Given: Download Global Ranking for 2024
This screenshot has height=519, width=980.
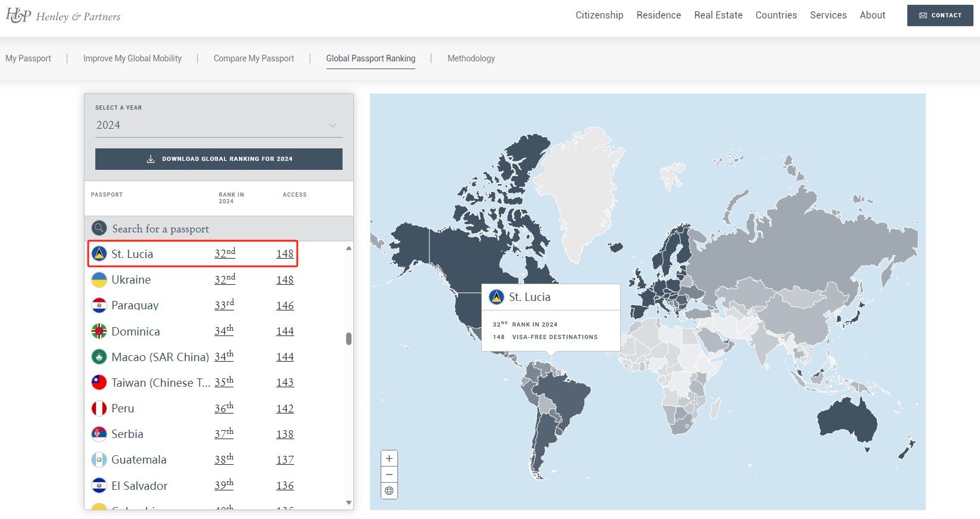Looking at the screenshot, I should tap(219, 159).
